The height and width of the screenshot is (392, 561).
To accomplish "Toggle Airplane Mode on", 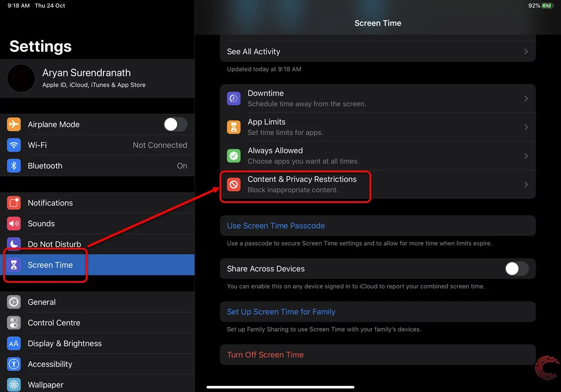I will (x=175, y=125).
